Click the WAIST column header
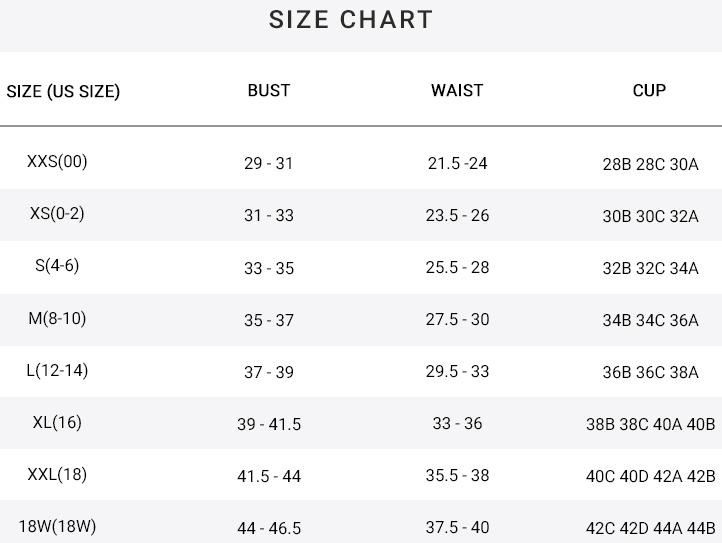 [457, 90]
